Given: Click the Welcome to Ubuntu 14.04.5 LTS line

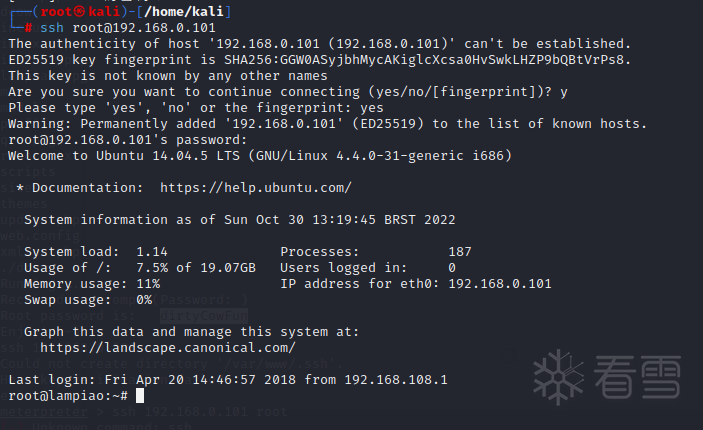Looking at the screenshot, I should [260, 155].
